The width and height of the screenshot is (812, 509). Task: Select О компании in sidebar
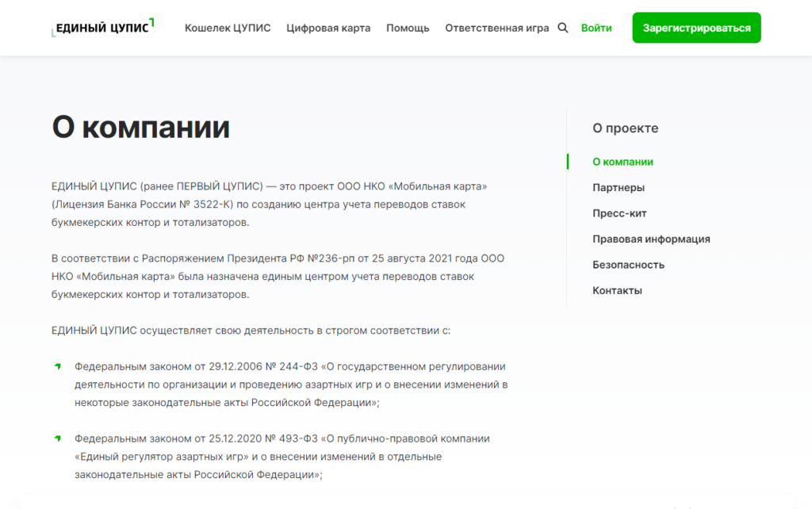622,162
